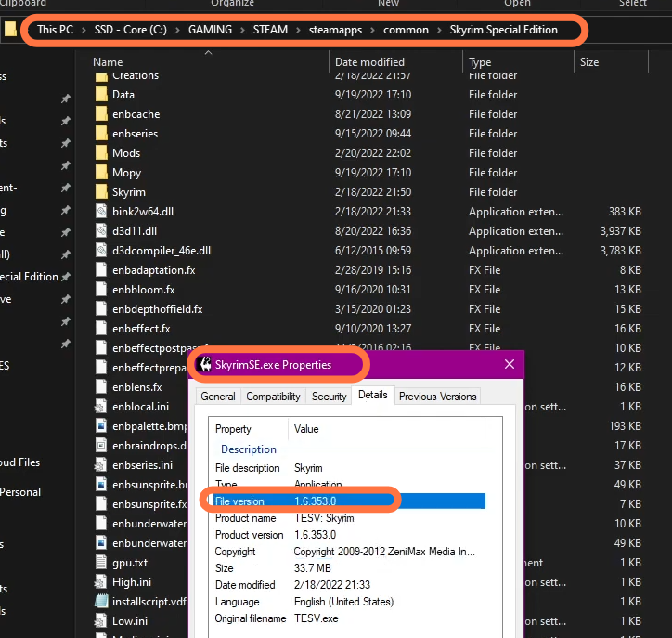The height and width of the screenshot is (638, 672).
Task: Navigate to common in the address path
Action: (x=406, y=30)
